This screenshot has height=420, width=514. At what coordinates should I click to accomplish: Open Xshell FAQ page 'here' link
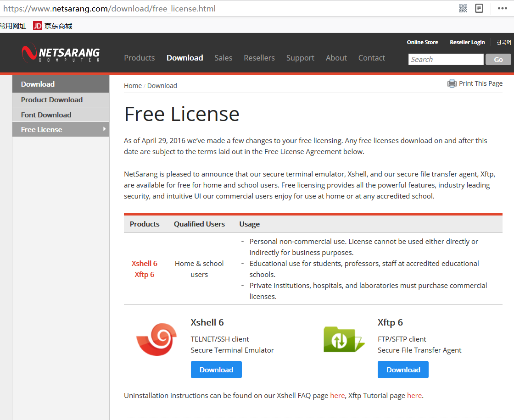337,395
